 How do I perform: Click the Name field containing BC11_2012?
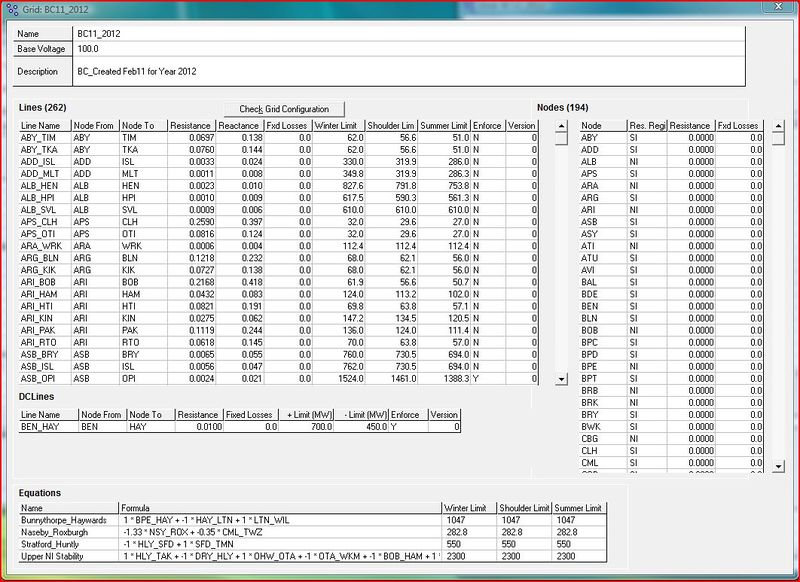[409, 34]
